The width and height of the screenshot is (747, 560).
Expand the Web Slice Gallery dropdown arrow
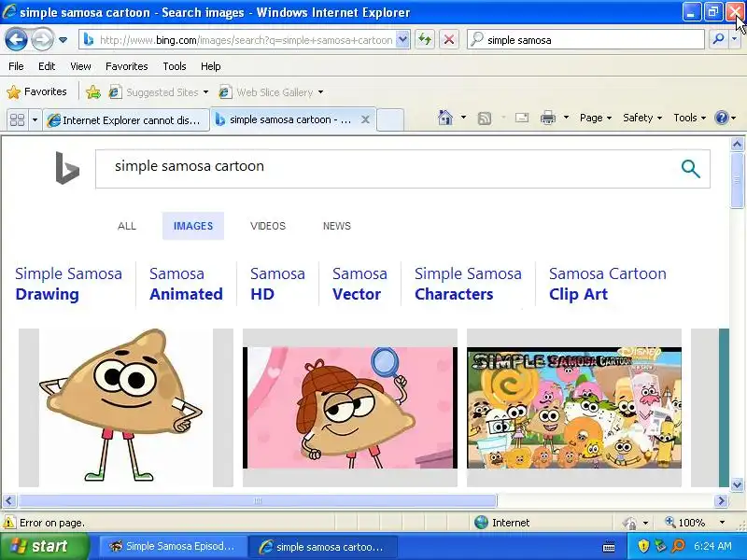(320, 91)
